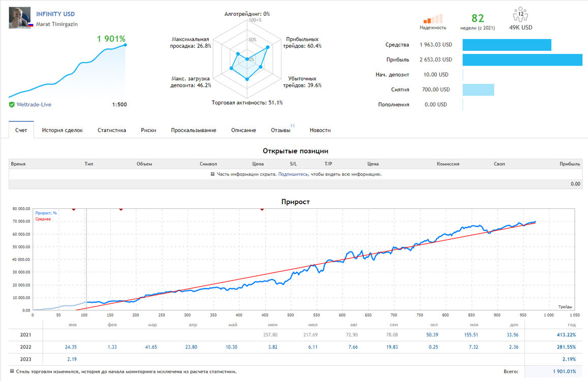Image resolution: width=588 pixels, height=381 pixels.
Task: Open the Отзывы tab
Action: (x=281, y=130)
